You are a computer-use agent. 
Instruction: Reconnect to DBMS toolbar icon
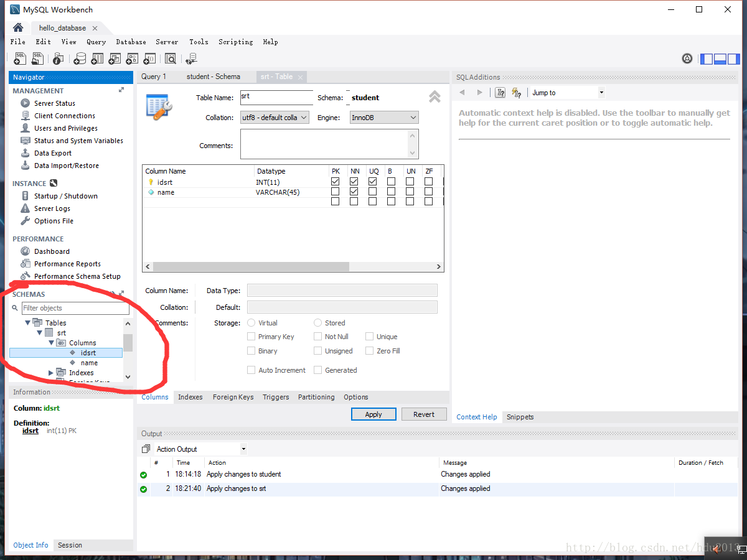tap(191, 58)
